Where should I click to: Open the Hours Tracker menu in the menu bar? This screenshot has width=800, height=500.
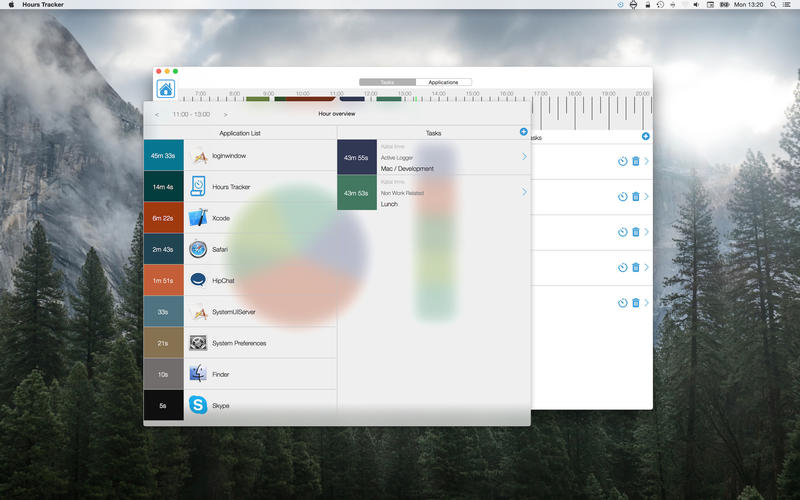pos(43,5)
